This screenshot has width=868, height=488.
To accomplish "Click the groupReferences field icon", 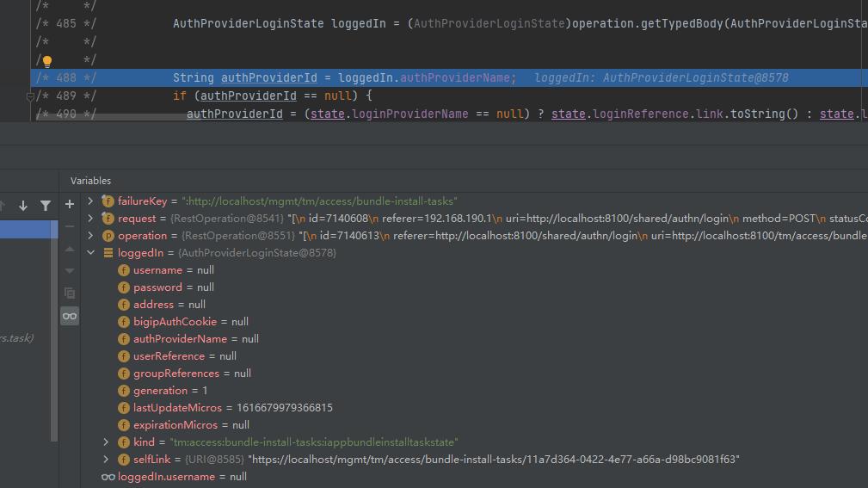I will (123, 374).
